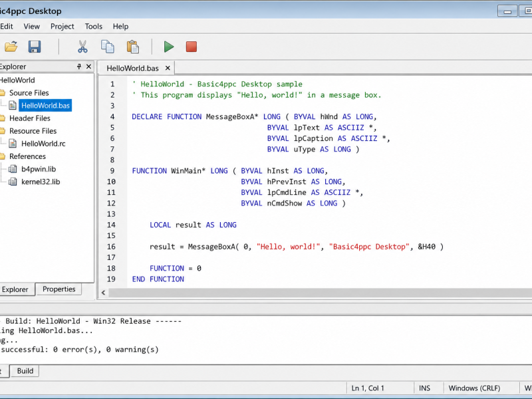532x399 pixels.
Task: Click the "Hello, world!" string on line 16
Action: coord(288,247)
